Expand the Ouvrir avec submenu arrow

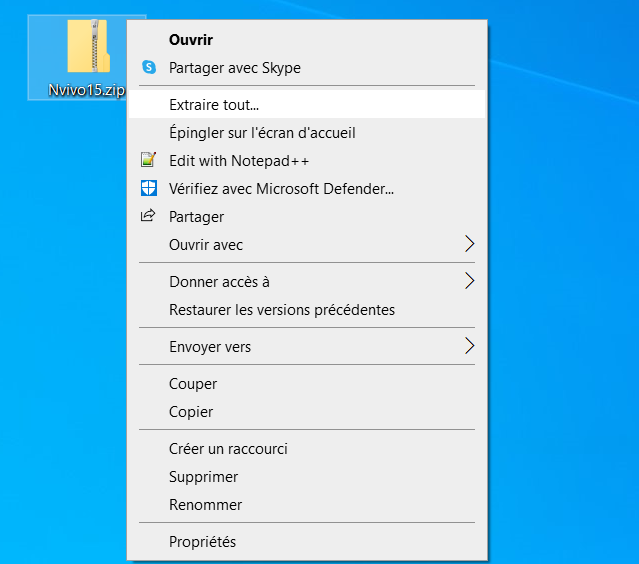[470, 244]
